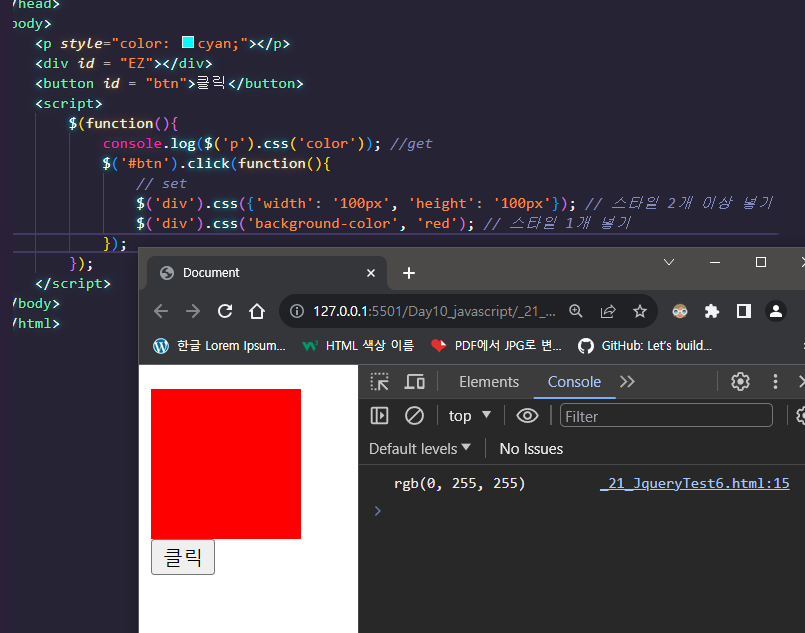The width and height of the screenshot is (805, 633).
Task: Click the <script> tag in editor
Action: pos(69,103)
